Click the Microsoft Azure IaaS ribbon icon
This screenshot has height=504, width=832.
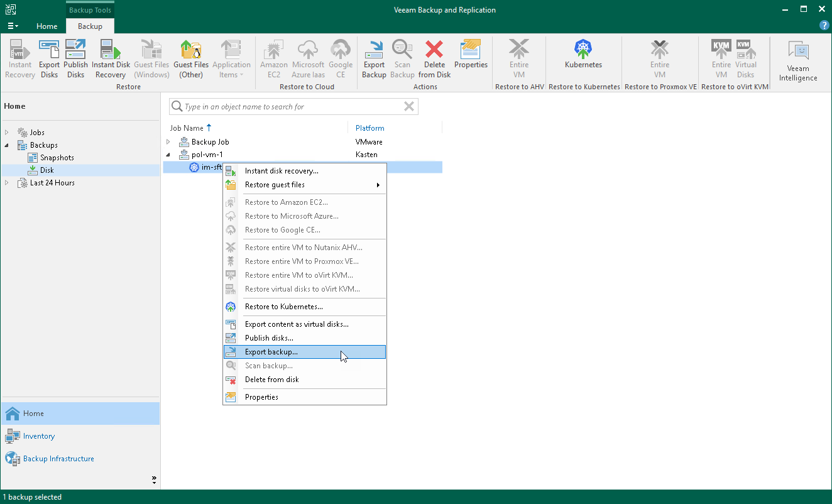click(x=308, y=59)
